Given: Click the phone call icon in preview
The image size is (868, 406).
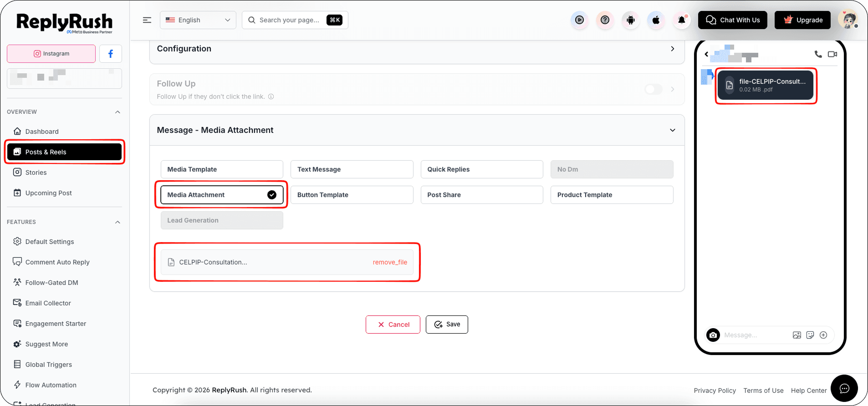Looking at the screenshot, I should pyautogui.click(x=818, y=54).
